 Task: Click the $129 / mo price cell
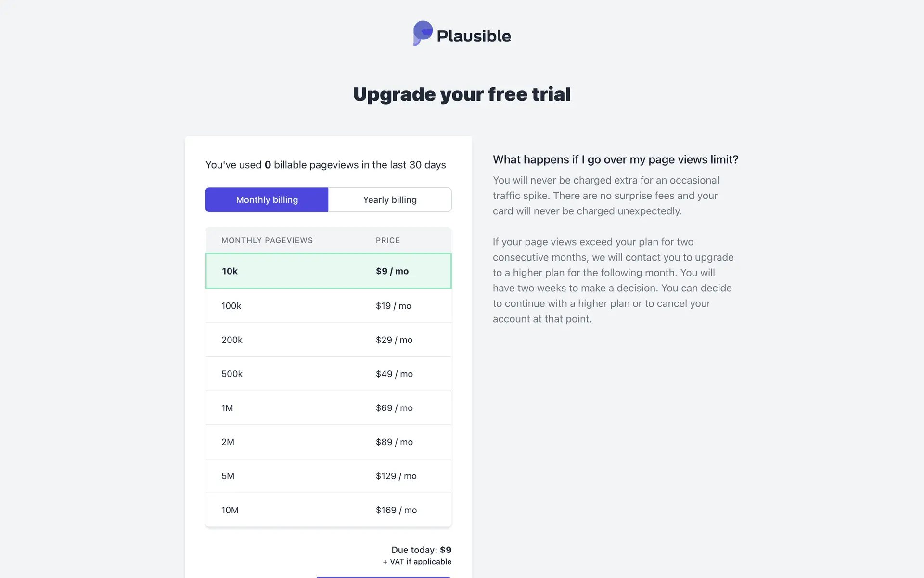click(x=396, y=476)
